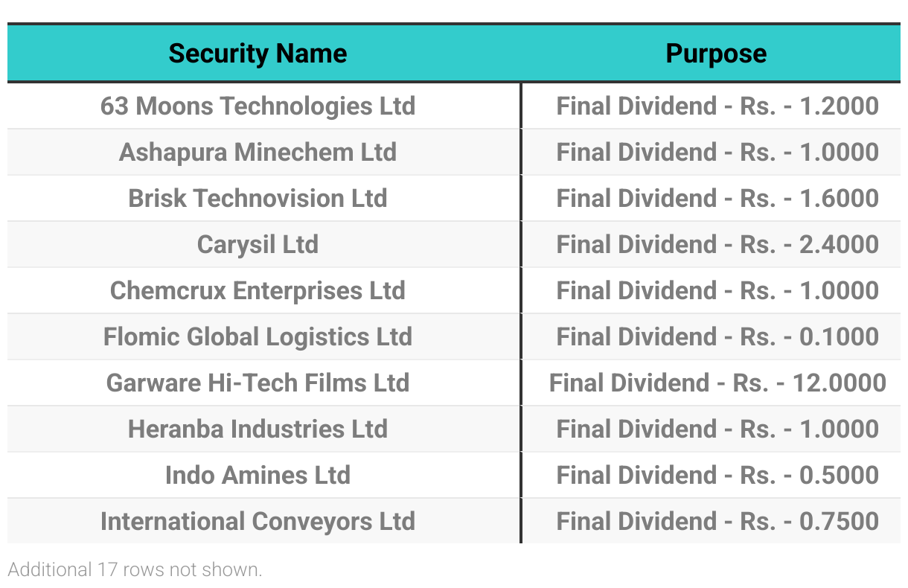This screenshot has height=588, width=908.
Task: Click on Indo Amines Ltd
Action: click(258, 475)
